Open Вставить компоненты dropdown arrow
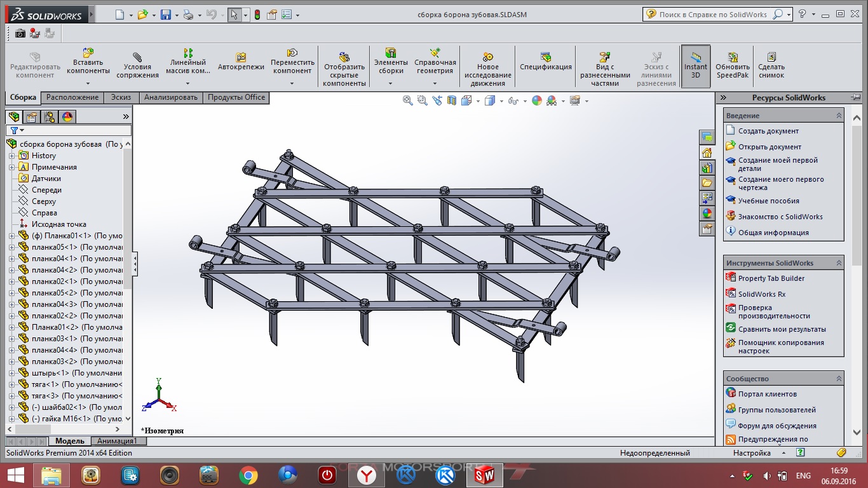The height and width of the screenshot is (488, 868). click(x=88, y=83)
